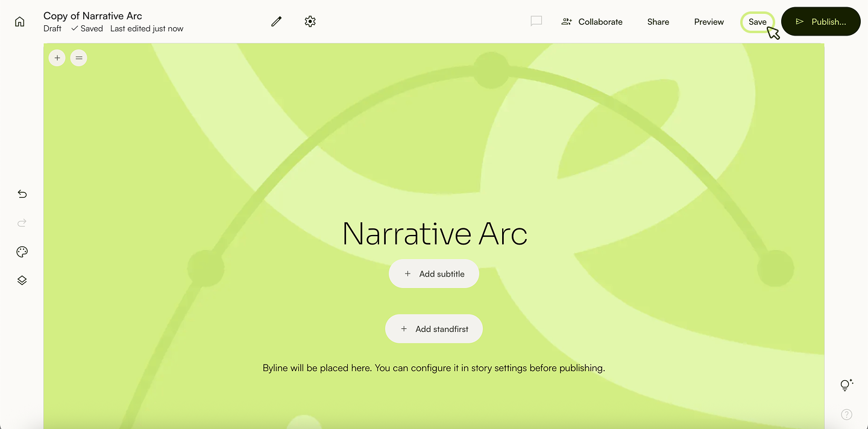868x429 pixels.
Task: Click the Save button
Action: coord(758,22)
